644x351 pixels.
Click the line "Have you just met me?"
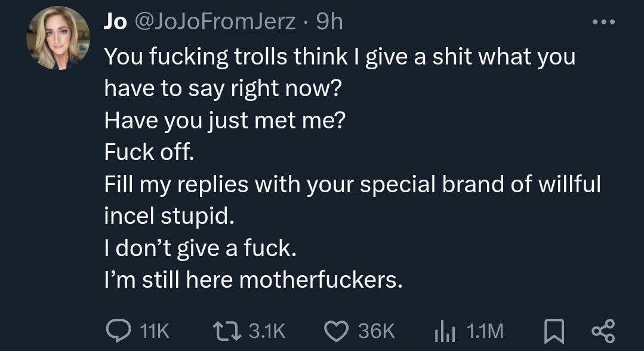click(224, 121)
